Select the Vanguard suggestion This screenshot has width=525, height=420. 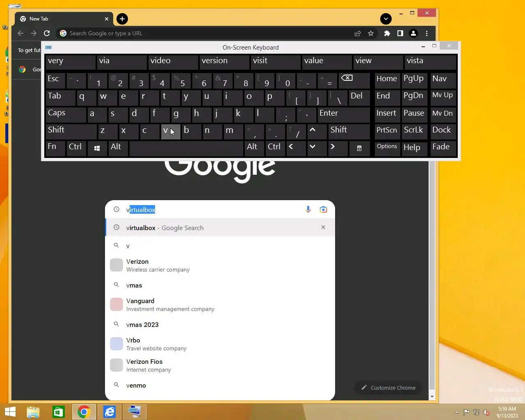tap(220, 305)
